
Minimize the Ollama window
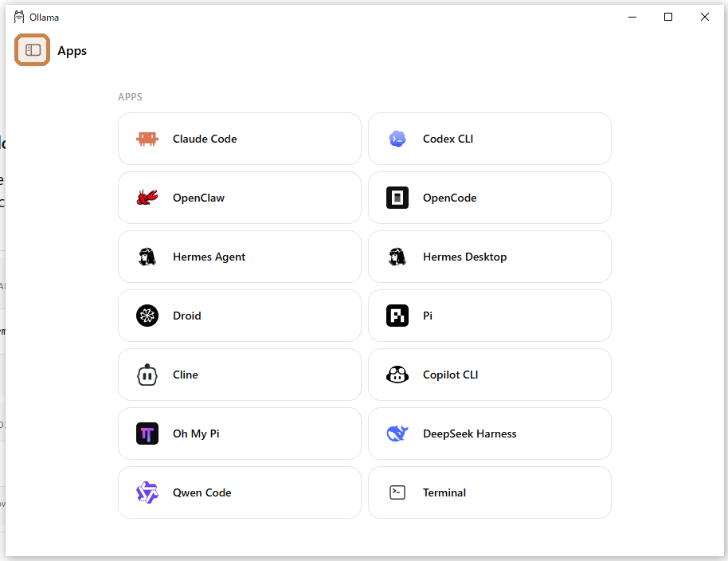[632, 18]
